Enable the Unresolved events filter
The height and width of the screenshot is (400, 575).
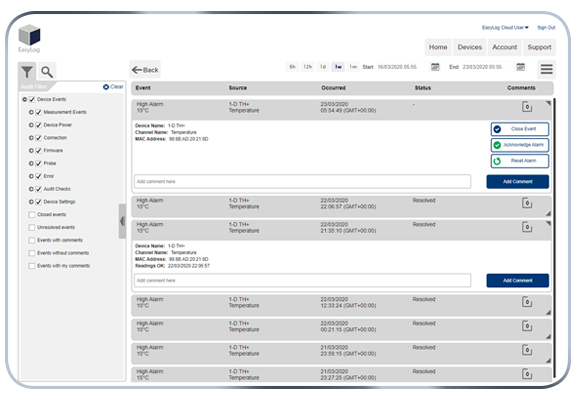[32, 227]
